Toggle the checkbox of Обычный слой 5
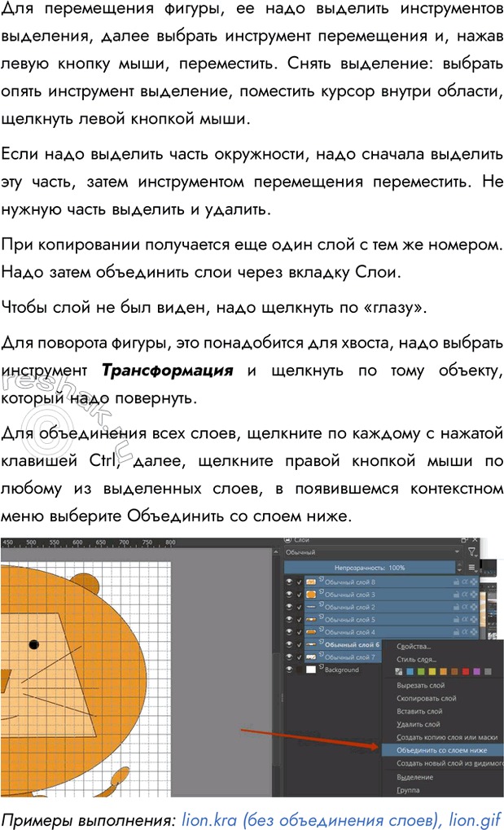 [299, 619]
